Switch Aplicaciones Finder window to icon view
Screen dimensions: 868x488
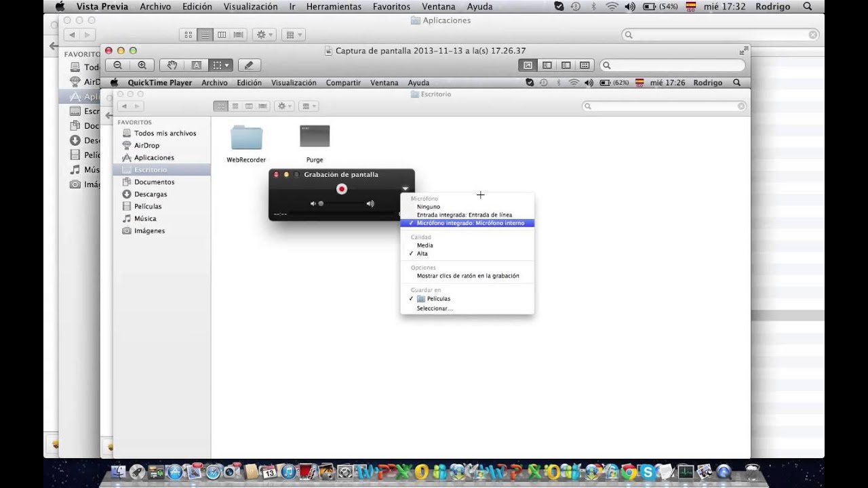tap(188, 35)
